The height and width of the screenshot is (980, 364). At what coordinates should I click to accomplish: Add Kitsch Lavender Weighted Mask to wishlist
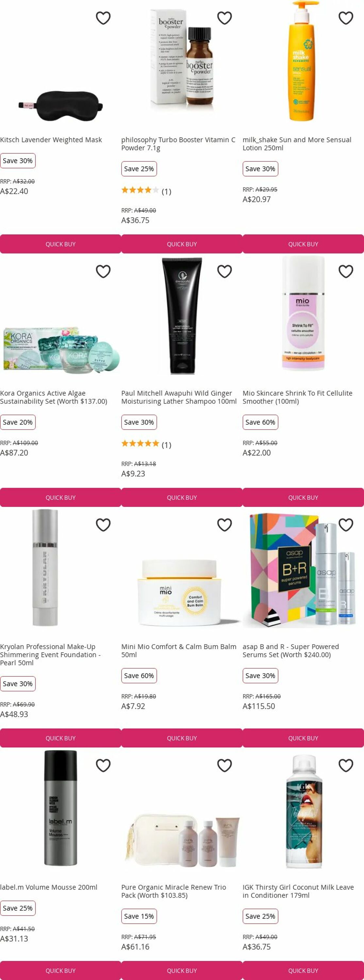(103, 18)
